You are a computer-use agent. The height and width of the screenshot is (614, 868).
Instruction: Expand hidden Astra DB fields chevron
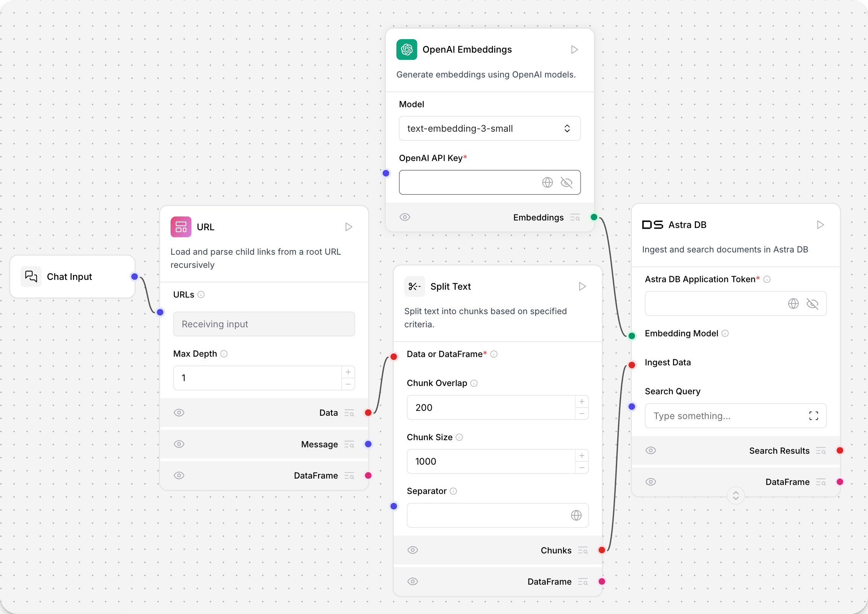[736, 495]
